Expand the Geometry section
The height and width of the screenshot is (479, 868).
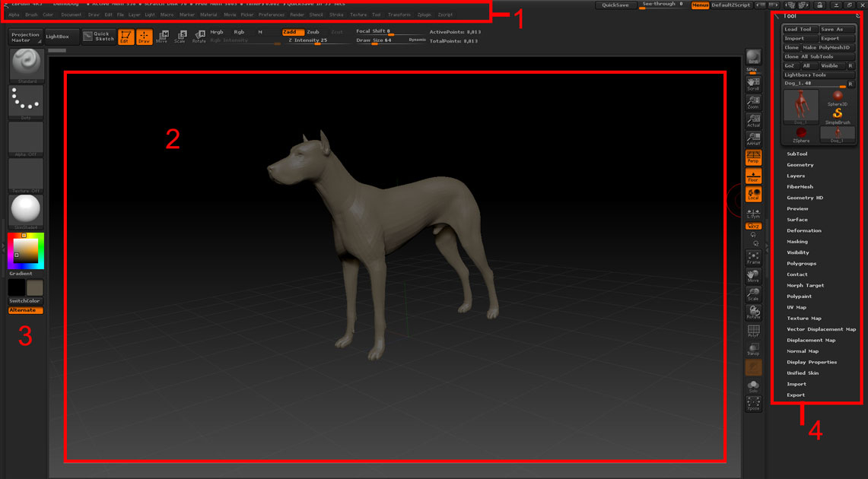pos(800,165)
